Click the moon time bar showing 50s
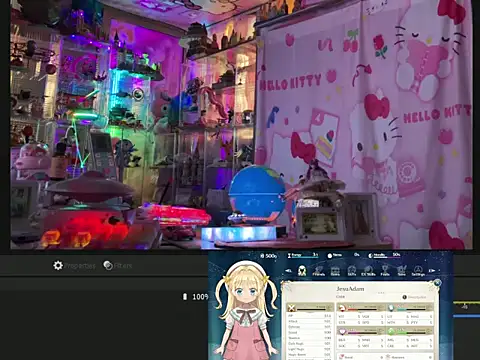Viewport: 480px width, 360px height. [x=384, y=255]
